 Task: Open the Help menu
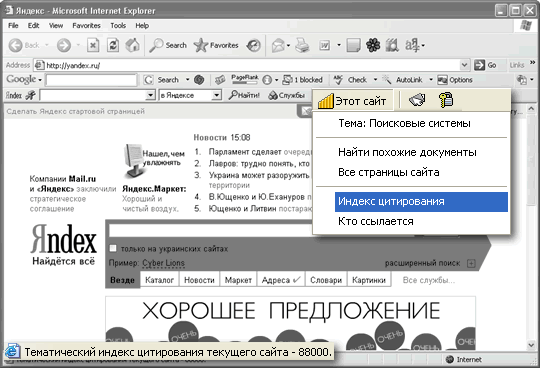point(142,25)
